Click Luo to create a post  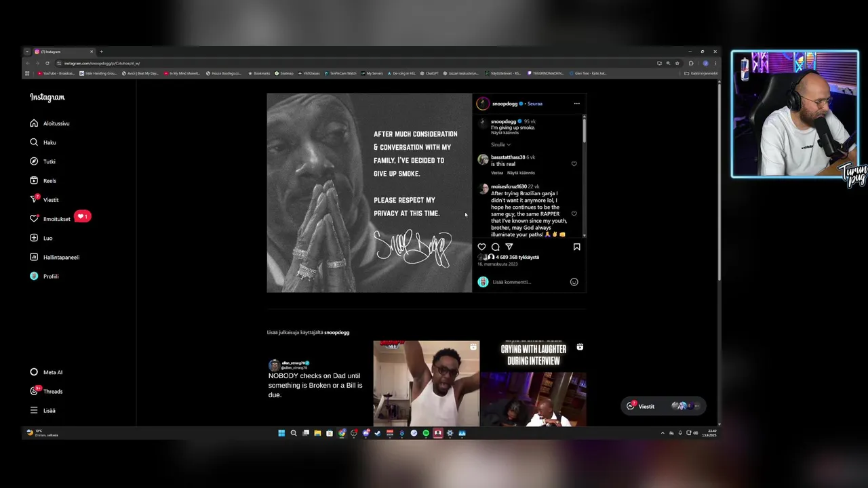pos(41,238)
